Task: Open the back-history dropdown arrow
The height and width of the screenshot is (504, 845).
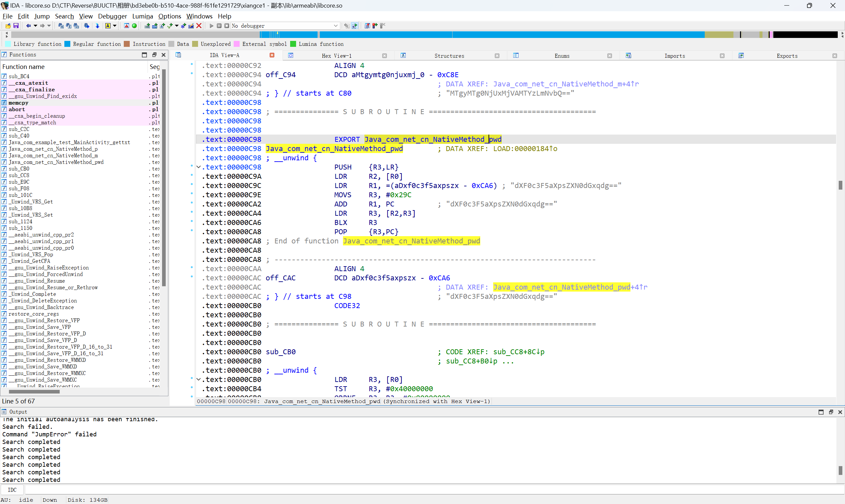Action: click(x=35, y=26)
